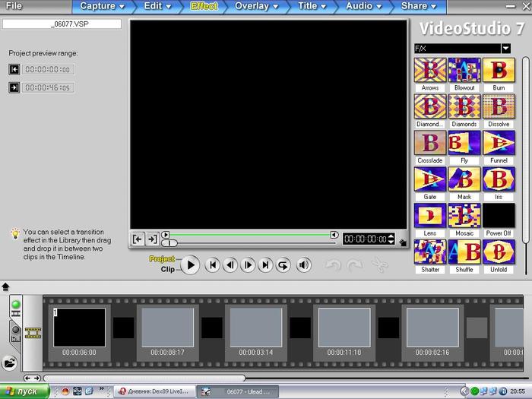Click the trim bar end handle

tap(334, 235)
